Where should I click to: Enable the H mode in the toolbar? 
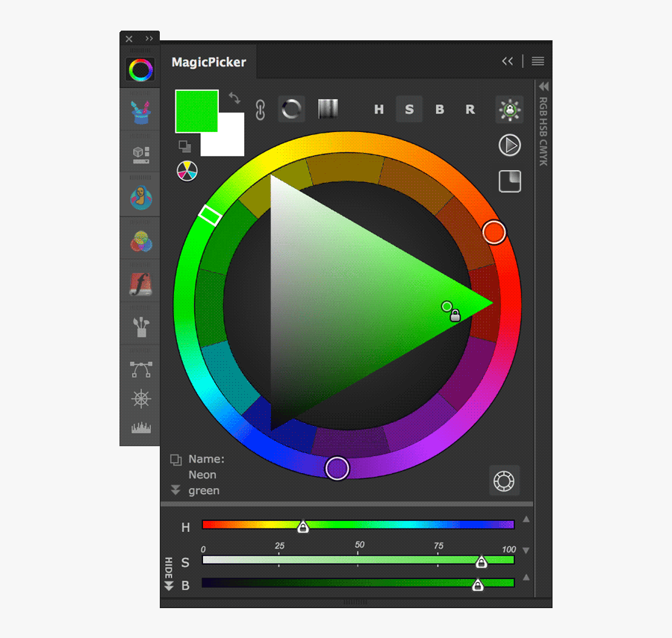click(379, 109)
